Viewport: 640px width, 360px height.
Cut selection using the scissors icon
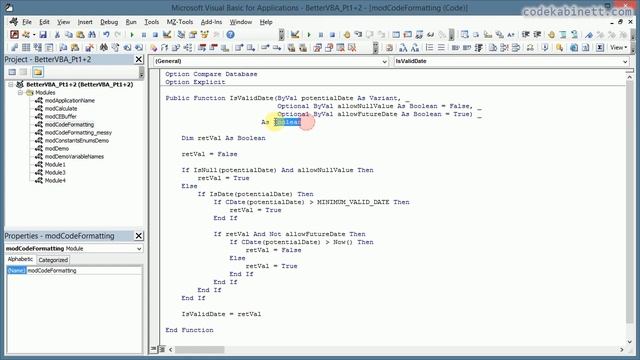coord(57,35)
